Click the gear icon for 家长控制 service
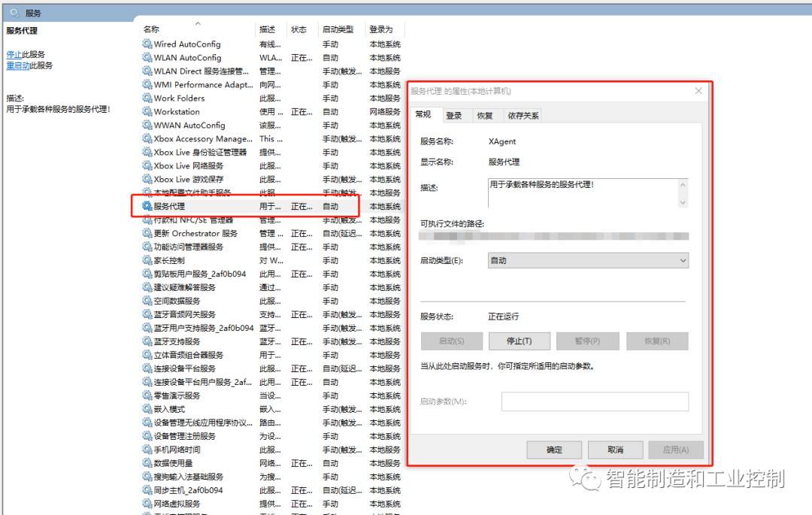Viewport: 812px width, 515px height. tap(147, 260)
